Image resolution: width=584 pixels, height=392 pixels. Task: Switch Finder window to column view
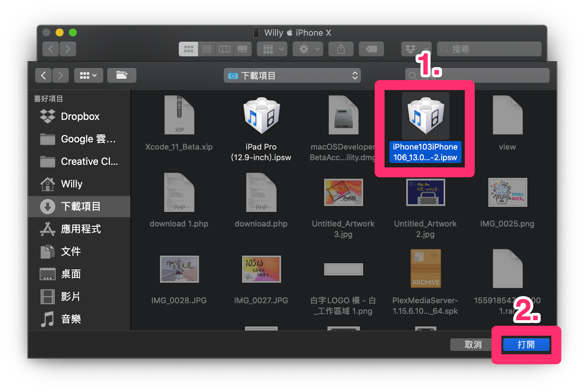click(x=224, y=49)
